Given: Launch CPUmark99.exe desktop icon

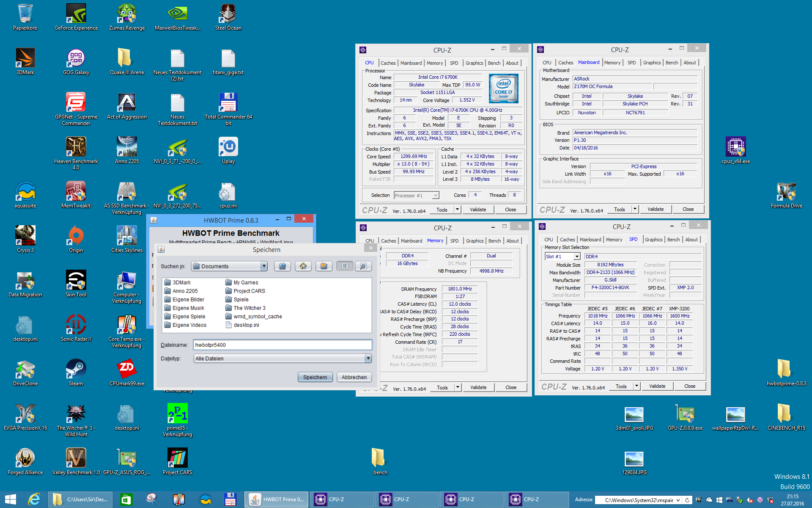Looking at the screenshot, I should coord(127,372).
